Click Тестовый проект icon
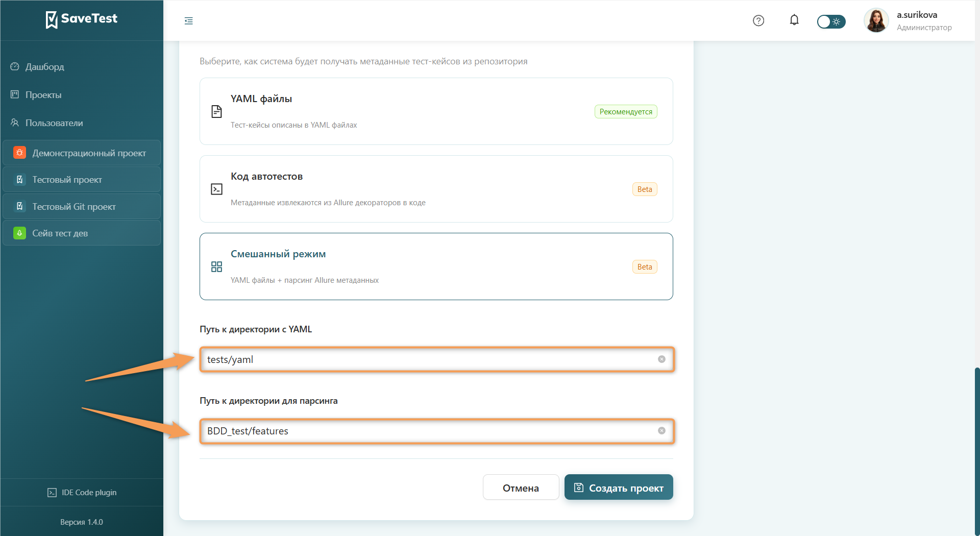The width and height of the screenshot is (980, 536). click(19, 180)
